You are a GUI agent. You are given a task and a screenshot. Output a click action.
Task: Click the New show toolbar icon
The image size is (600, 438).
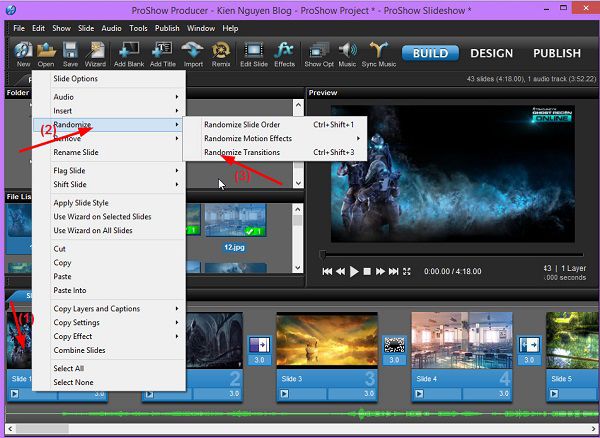[x=23, y=54]
